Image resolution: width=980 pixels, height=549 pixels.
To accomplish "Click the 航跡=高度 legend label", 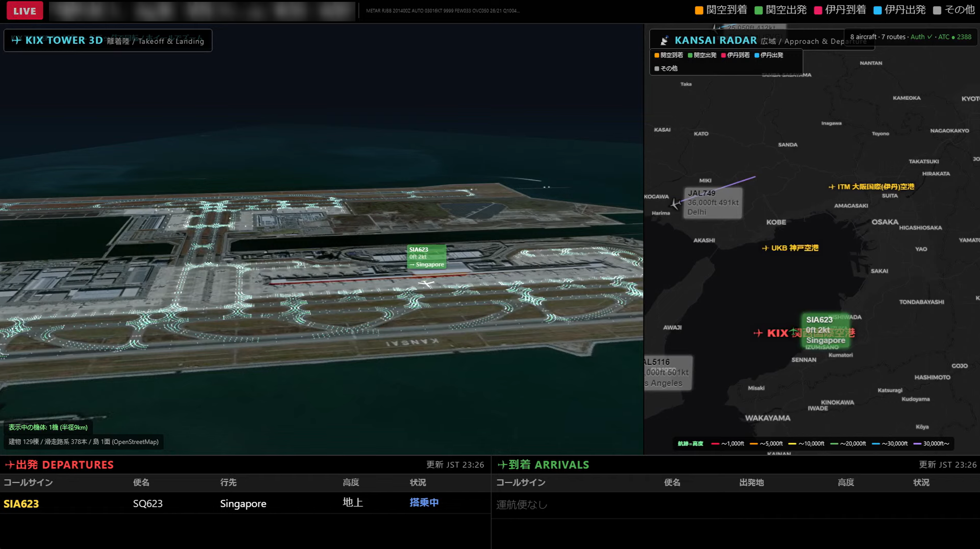I will pyautogui.click(x=690, y=444).
